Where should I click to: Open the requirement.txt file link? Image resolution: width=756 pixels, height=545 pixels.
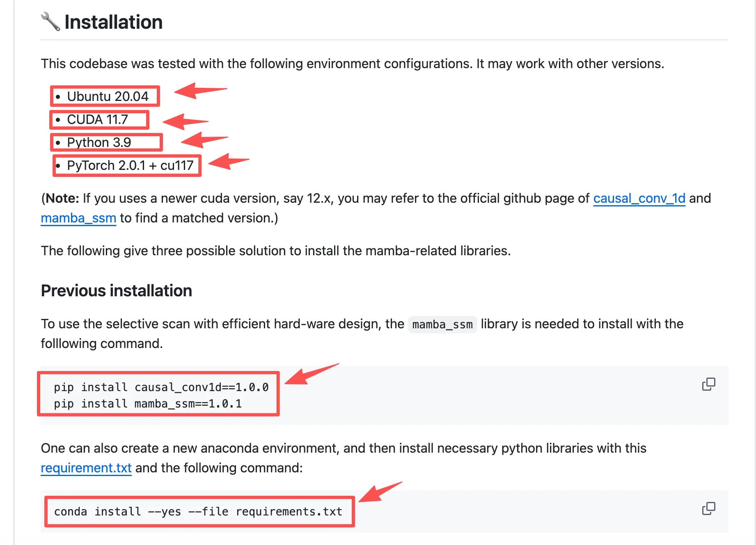[86, 468]
